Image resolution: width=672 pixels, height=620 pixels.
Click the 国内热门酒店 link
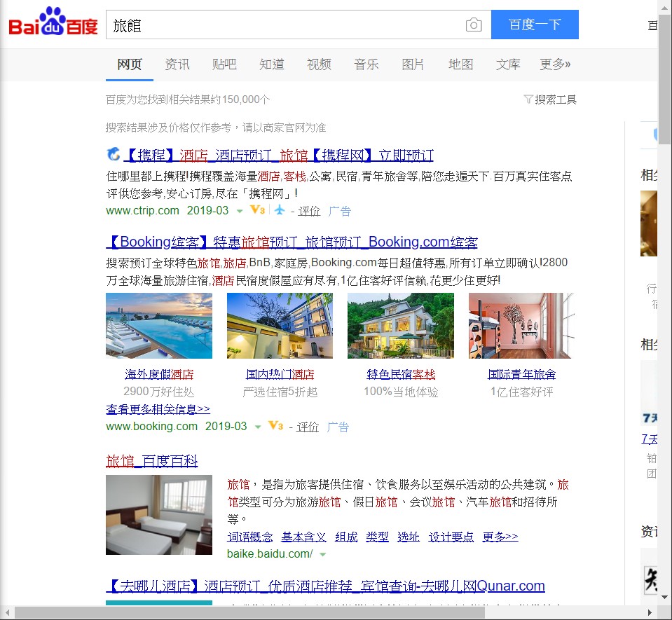click(280, 375)
